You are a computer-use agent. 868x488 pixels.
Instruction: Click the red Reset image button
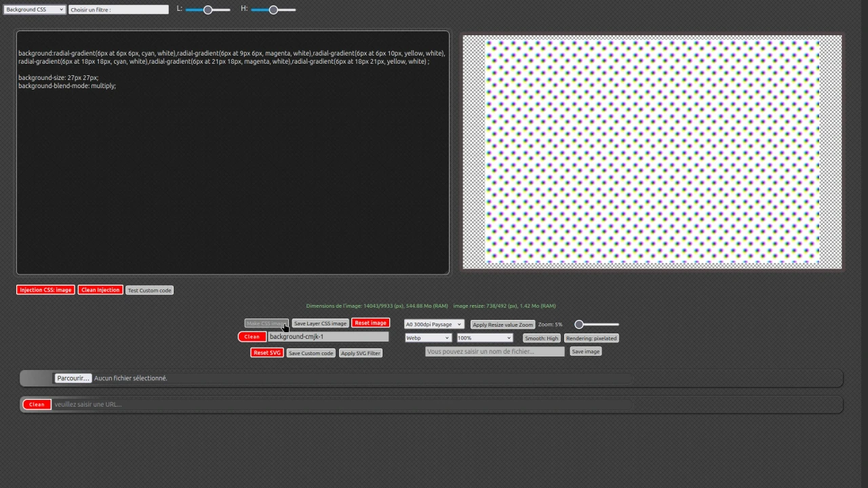click(x=370, y=323)
